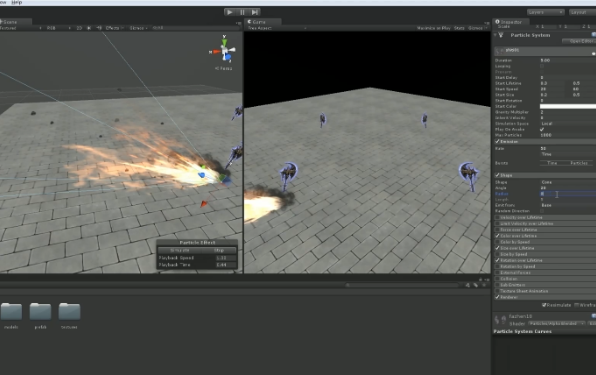Open the Shader Particles/Alpha Blended dropdown
The width and height of the screenshot is (596, 375).
click(556, 324)
